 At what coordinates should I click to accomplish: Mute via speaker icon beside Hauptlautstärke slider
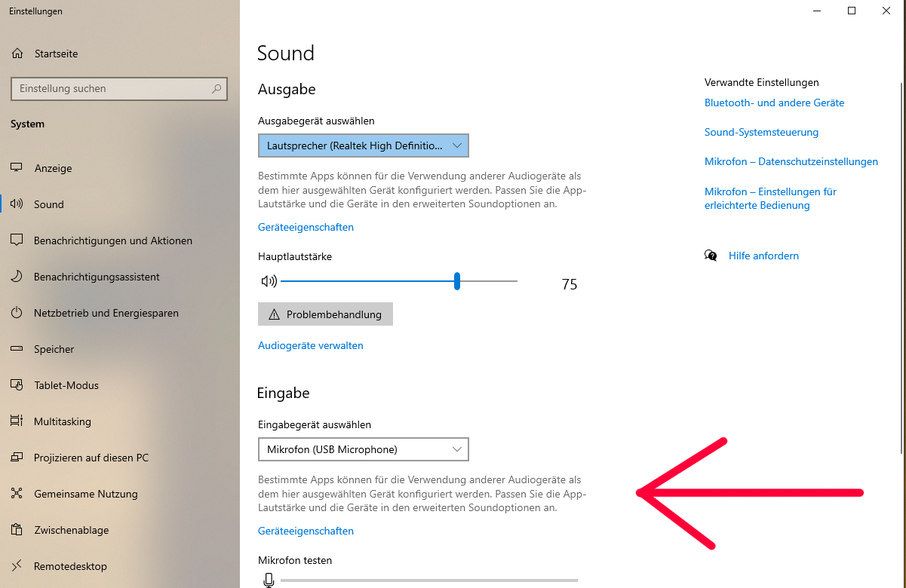[x=269, y=281]
